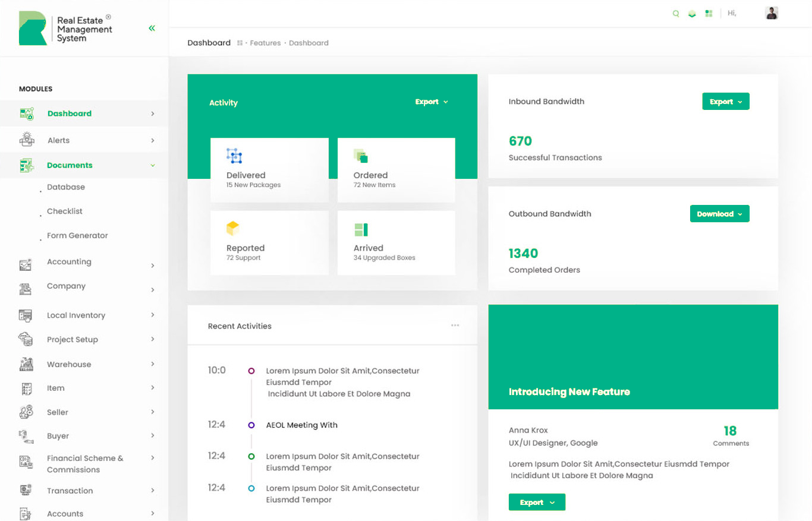Expand the Accounting module chevron
Screen dimensions: 812x521
tap(153, 266)
